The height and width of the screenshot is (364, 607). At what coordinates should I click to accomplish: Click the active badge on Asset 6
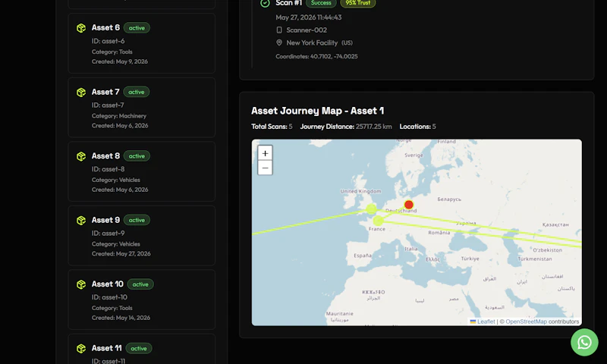(x=137, y=28)
